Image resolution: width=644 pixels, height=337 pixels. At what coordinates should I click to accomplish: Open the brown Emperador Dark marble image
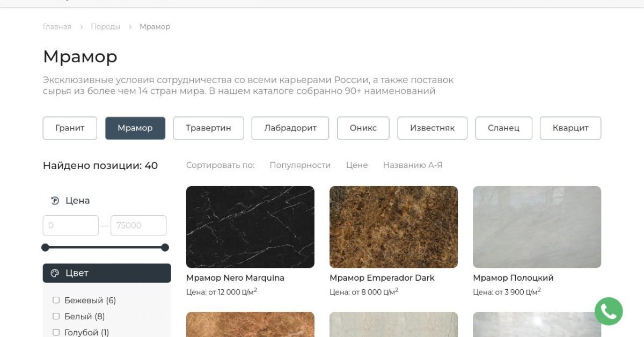click(x=393, y=227)
